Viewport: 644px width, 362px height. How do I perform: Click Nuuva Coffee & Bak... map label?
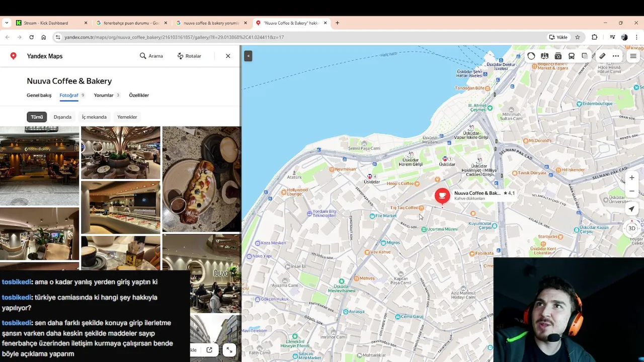[x=477, y=193]
